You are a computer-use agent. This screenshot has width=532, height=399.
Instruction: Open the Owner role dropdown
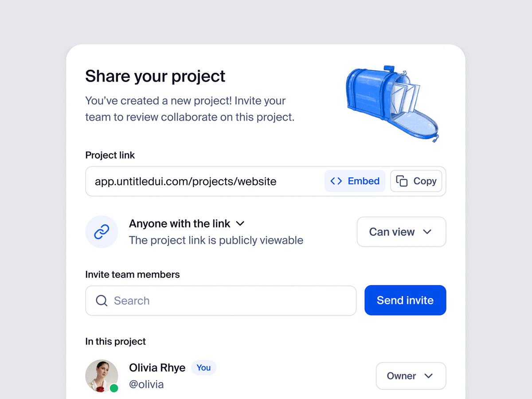(411, 376)
